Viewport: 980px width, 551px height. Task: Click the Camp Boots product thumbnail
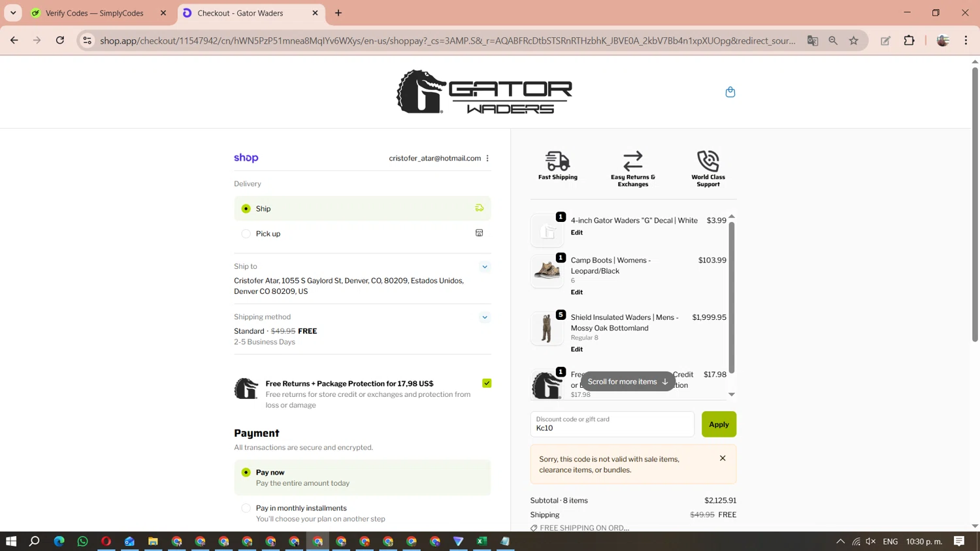[547, 271]
